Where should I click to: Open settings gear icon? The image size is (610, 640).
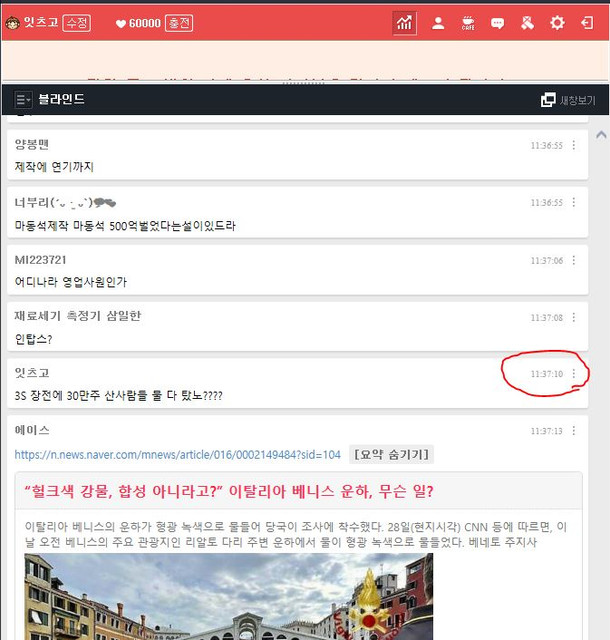557,23
